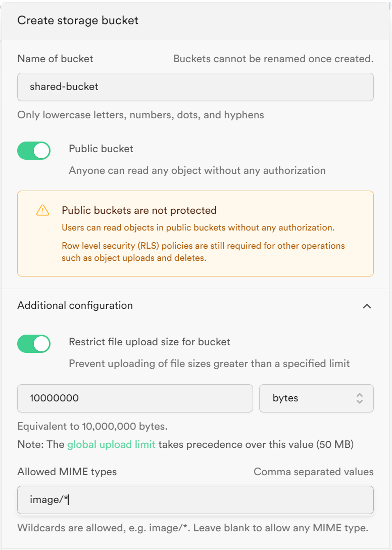Click the "Public buckets are not protected" heading
392x550 pixels.
[x=139, y=210]
